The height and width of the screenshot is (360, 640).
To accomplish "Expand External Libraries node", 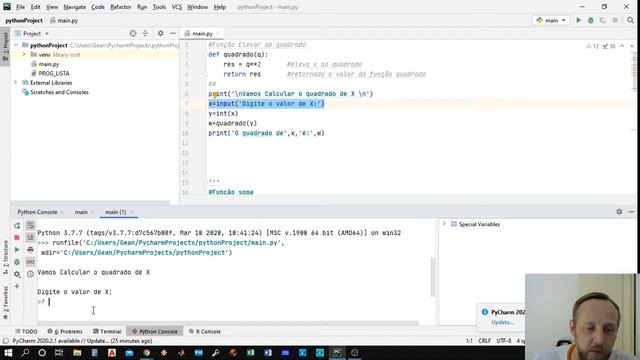I will tap(16, 82).
